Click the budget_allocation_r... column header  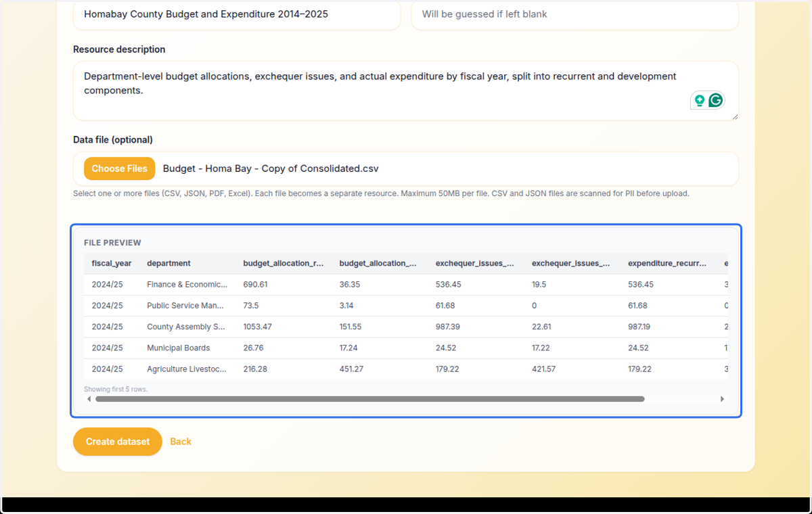[x=284, y=263]
